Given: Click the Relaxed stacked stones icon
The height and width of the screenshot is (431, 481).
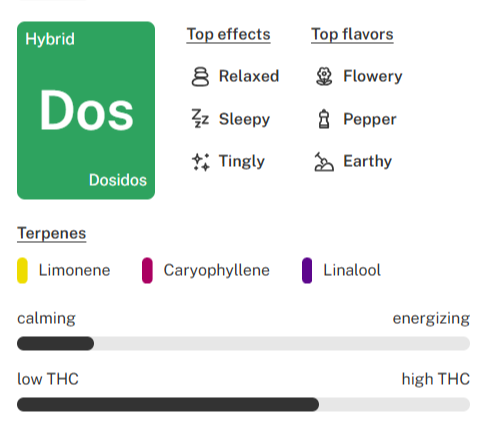Looking at the screenshot, I should [x=200, y=77].
